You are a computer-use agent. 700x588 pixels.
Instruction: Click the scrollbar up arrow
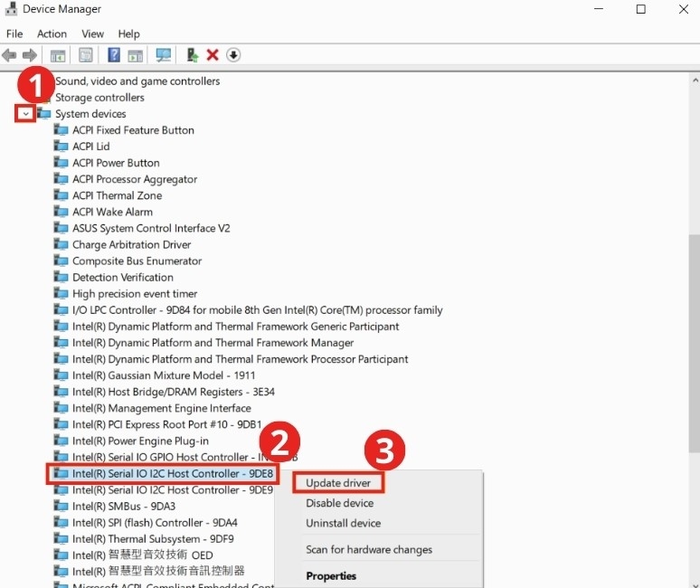point(695,81)
